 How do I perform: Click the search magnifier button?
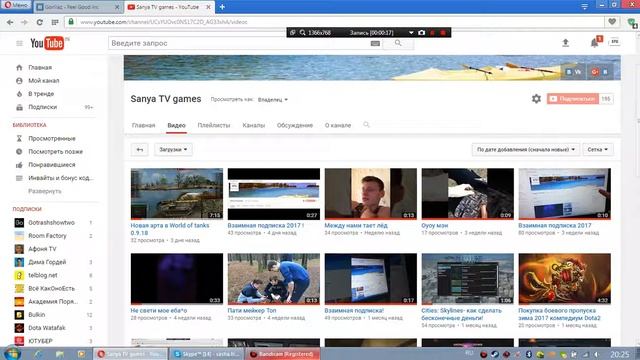(398, 43)
